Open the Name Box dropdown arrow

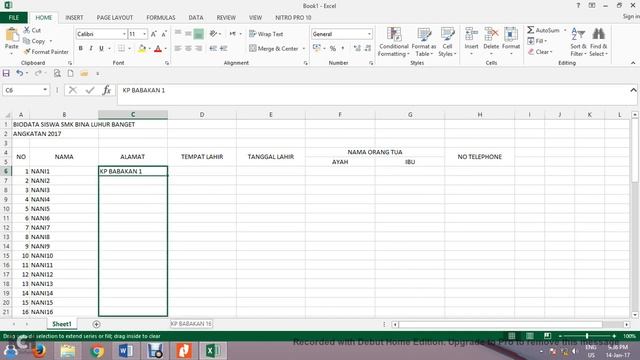pos(45,90)
